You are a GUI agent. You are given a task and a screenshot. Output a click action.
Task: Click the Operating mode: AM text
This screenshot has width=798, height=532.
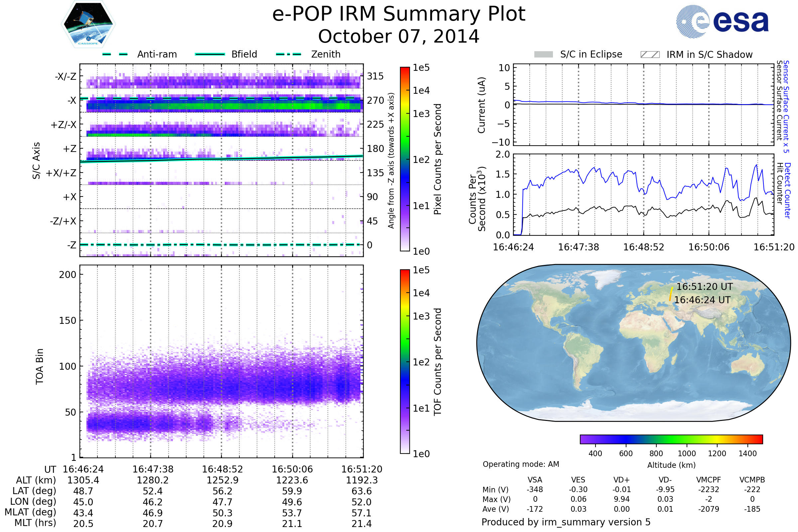[x=521, y=464]
